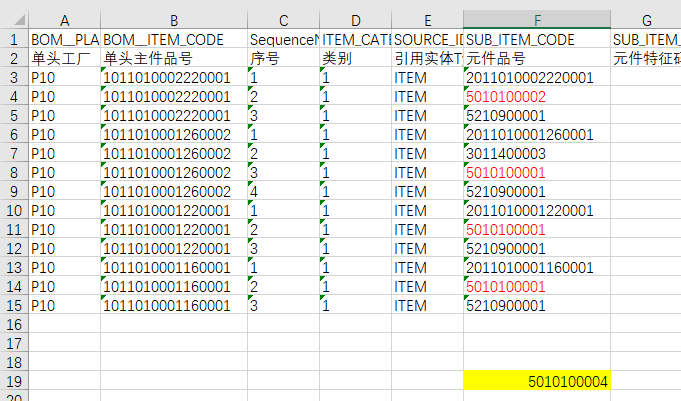Select row 16 header
Viewport: 681px width, 401px height.
pyautogui.click(x=14, y=325)
